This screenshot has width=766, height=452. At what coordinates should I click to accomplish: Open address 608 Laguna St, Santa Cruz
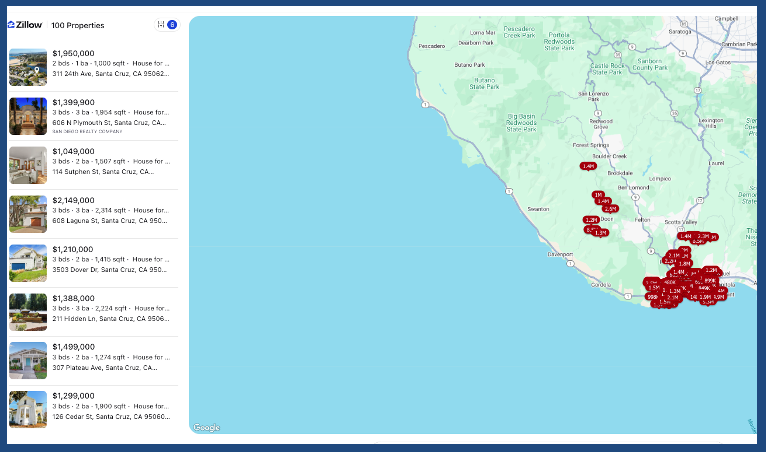(110, 220)
